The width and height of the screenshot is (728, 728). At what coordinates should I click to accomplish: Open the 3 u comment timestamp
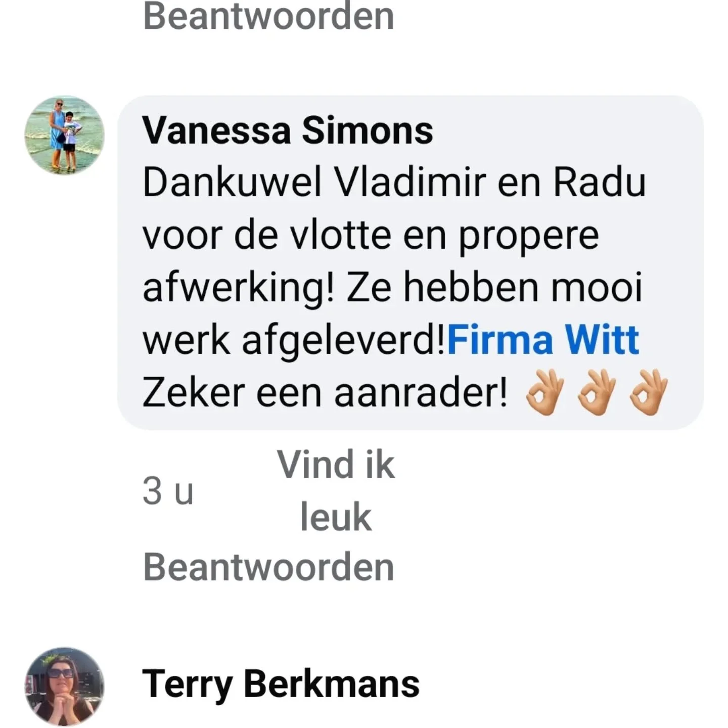(x=168, y=491)
